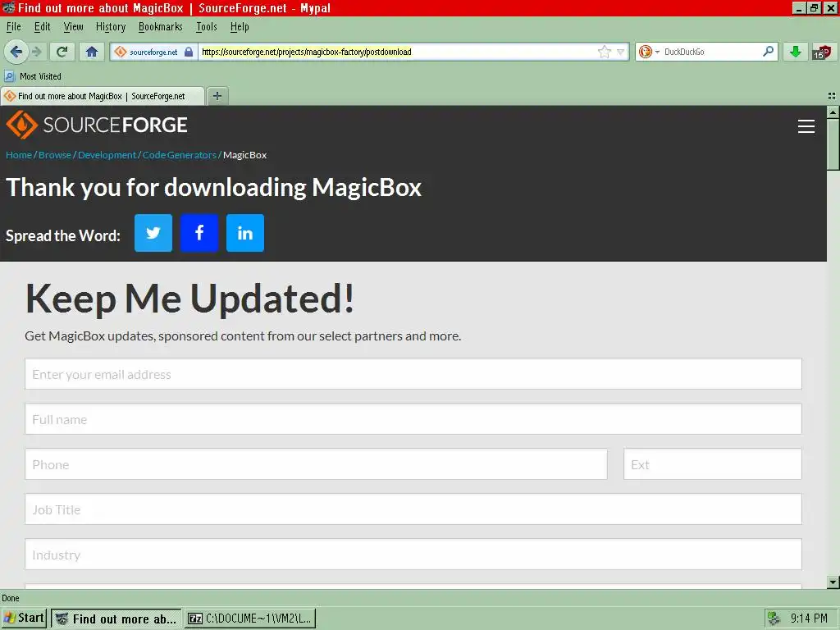
Task: Share on Facebook
Action: (x=199, y=233)
